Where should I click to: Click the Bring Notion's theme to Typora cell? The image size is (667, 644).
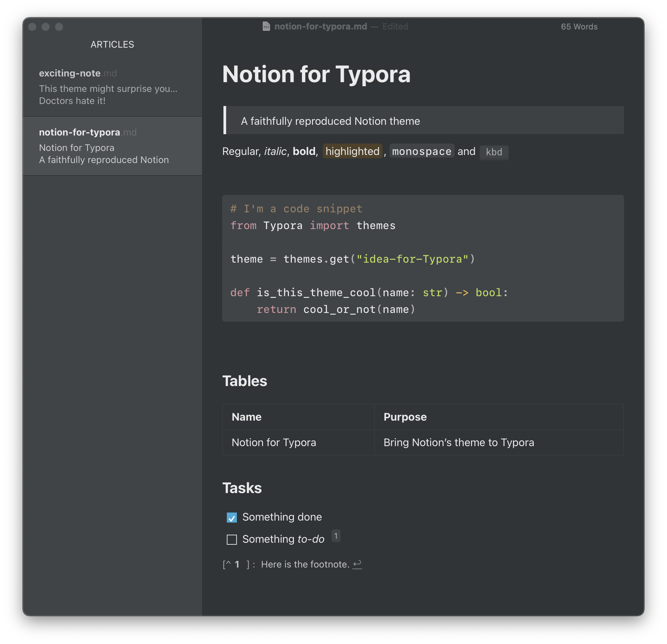coord(499,443)
